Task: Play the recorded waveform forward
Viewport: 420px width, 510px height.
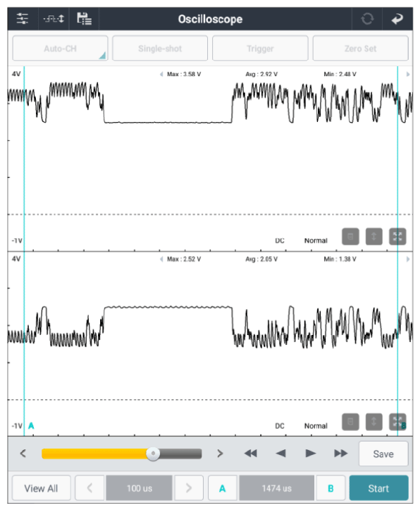Action: point(311,454)
